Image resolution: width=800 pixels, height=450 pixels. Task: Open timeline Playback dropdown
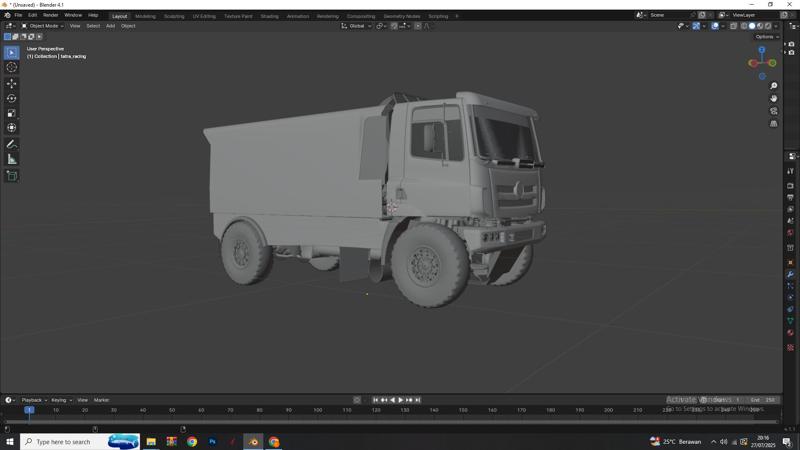[x=34, y=400]
